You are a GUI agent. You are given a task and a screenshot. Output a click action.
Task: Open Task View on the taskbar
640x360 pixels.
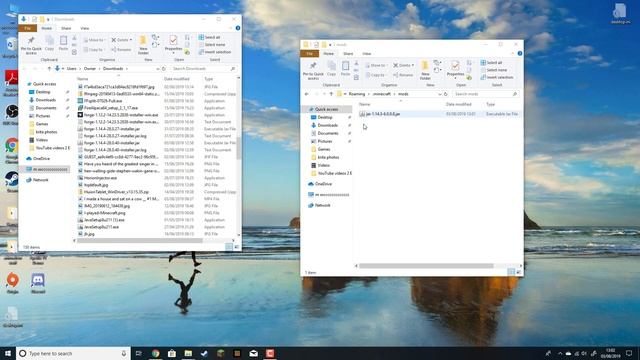tap(139, 353)
